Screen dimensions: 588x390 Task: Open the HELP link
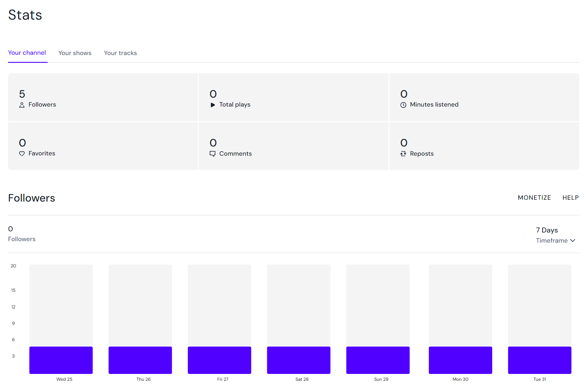coord(570,198)
